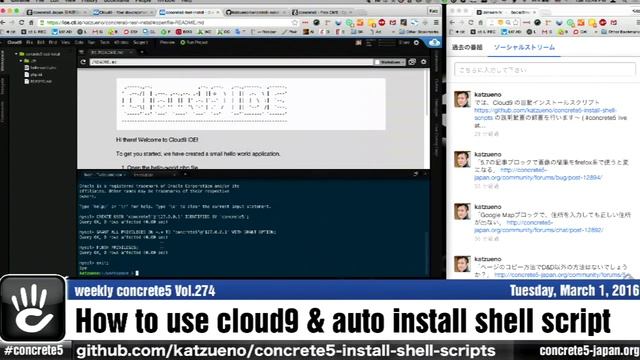Image resolution: width=640 pixels, height=360 pixels.
Task: Switch to concrete5 Japan tab in left Chrome
Action: [x=57, y=12]
